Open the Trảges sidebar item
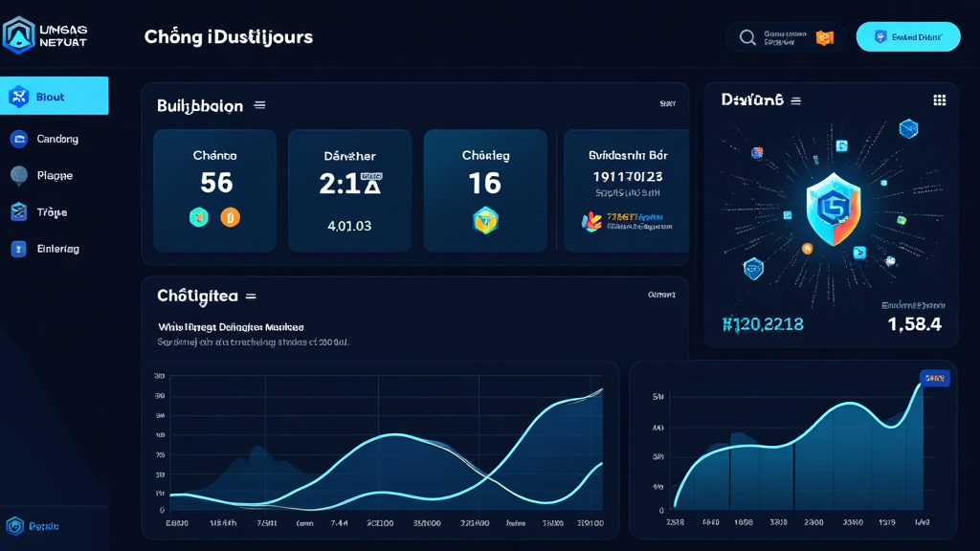The height and width of the screenshot is (551, 980). click(54, 212)
